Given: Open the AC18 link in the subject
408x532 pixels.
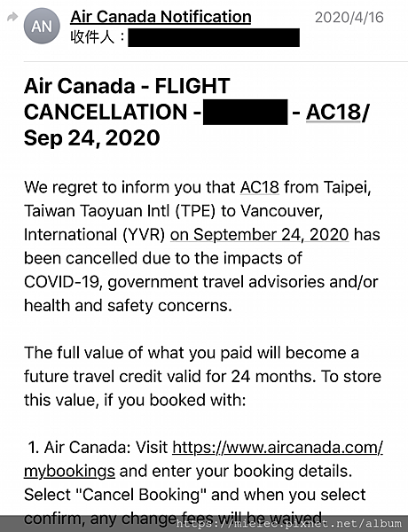Looking at the screenshot, I should click(333, 112).
